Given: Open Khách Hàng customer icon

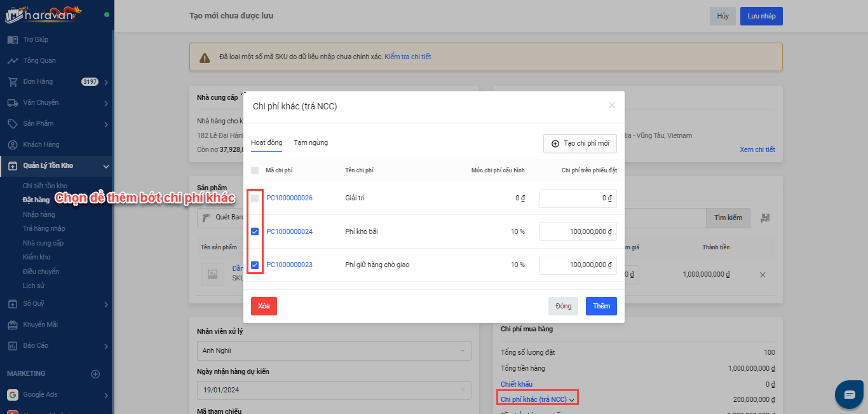Looking at the screenshot, I should (13, 144).
